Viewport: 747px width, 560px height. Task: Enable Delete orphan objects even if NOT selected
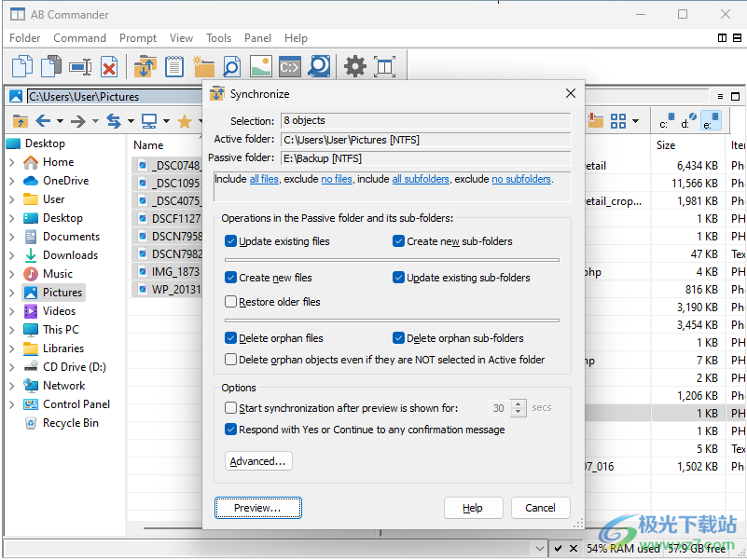pyautogui.click(x=230, y=360)
